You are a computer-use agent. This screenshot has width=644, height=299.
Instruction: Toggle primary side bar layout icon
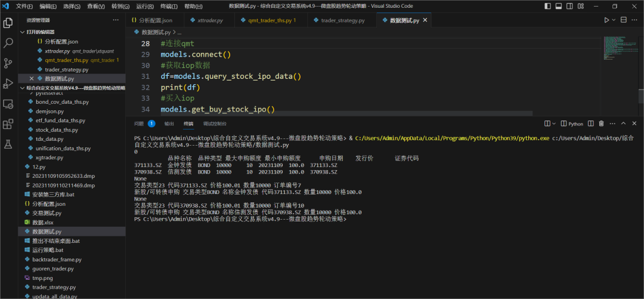(x=548, y=6)
